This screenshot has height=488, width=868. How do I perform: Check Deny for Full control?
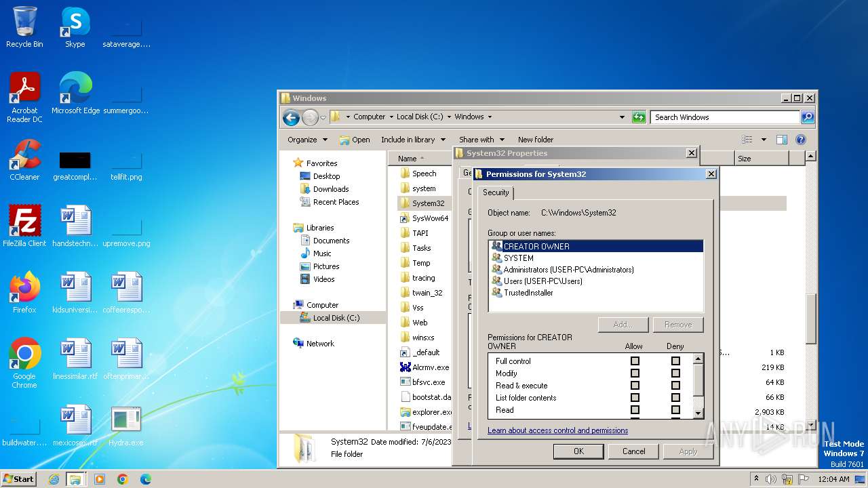675,361
